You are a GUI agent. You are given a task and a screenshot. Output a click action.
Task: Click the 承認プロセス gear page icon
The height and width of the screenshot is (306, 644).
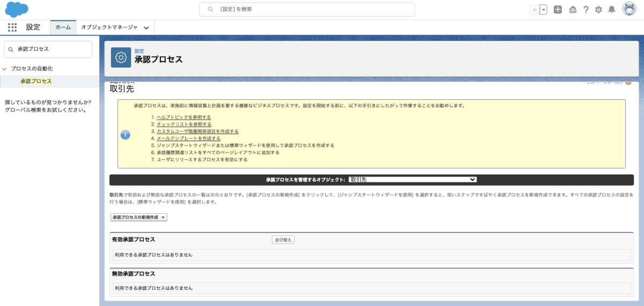121,57
